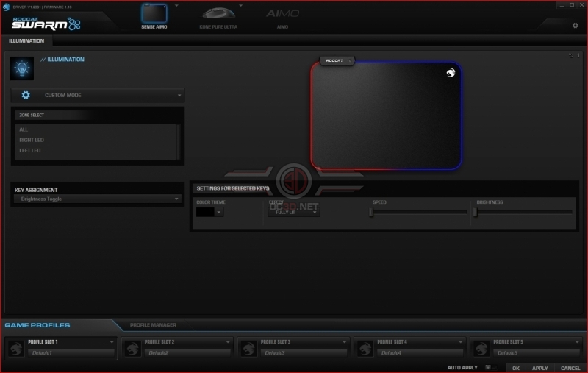Click the Profile Slot 1 Roccat icon

[16, 348]
